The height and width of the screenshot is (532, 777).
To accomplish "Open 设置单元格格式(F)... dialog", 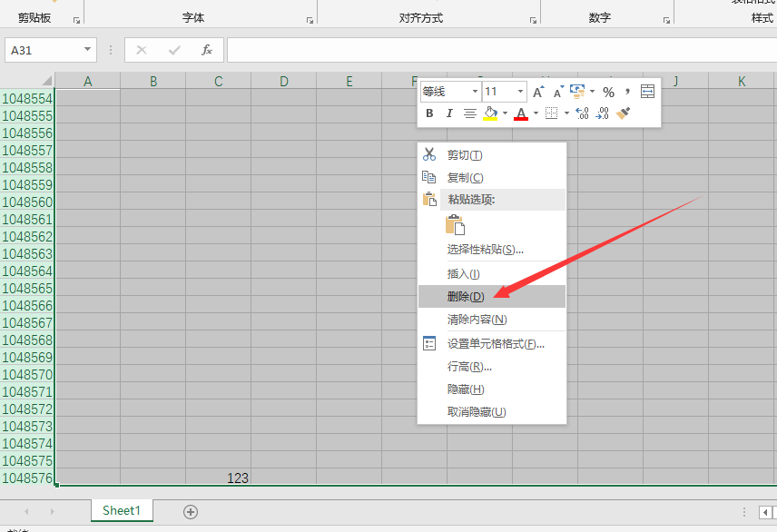I will 492,343.
